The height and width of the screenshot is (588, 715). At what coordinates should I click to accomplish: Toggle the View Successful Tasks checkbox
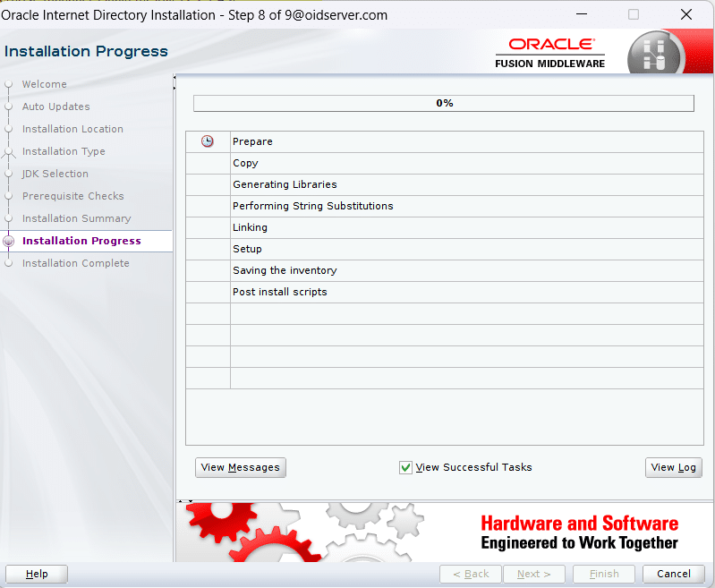[405, 467]
